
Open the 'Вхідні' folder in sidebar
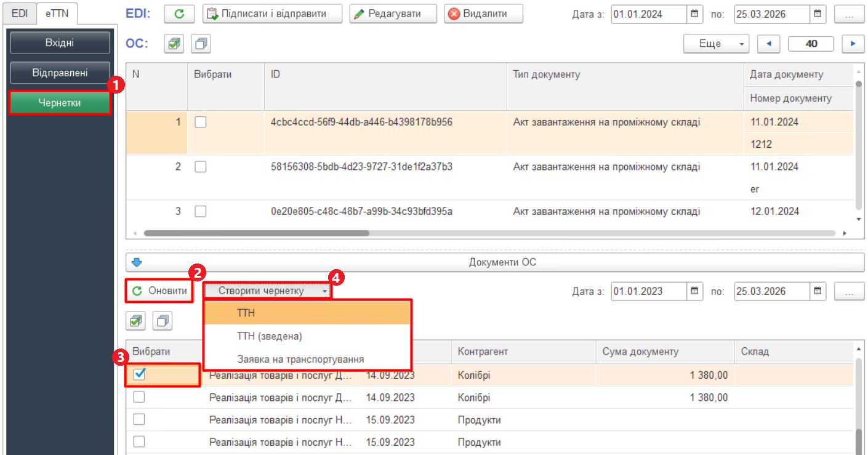point(60,42)
